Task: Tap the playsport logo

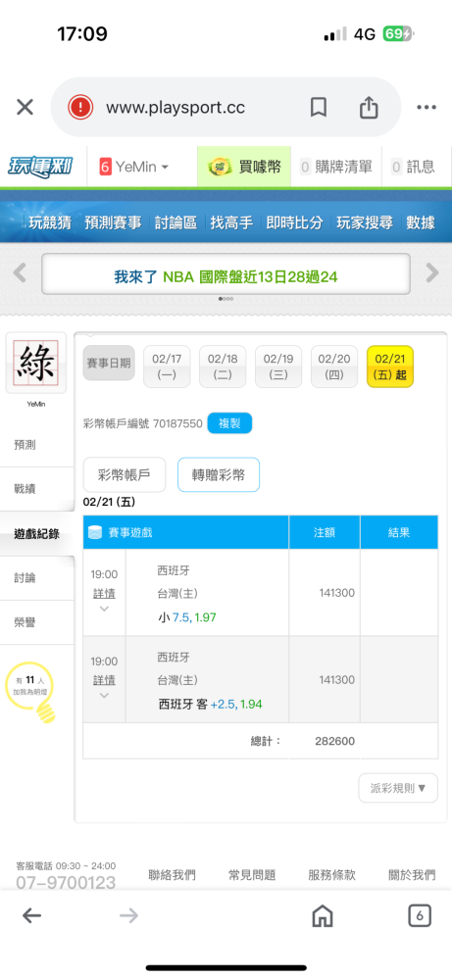Action: (40, 167)
